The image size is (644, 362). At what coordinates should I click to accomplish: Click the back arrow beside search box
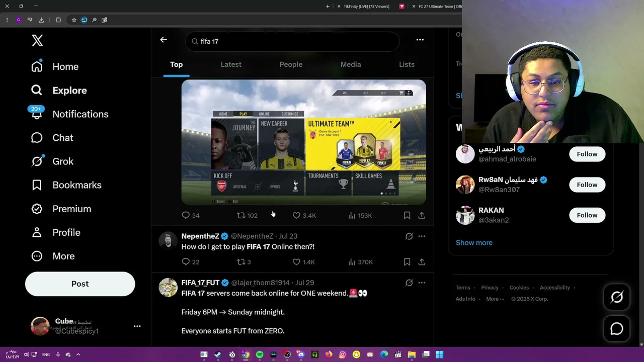click(164, 40)
